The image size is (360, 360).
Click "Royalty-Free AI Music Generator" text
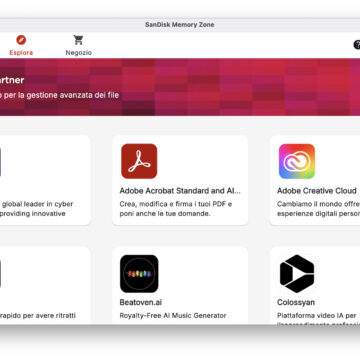(x=173, y=315)
